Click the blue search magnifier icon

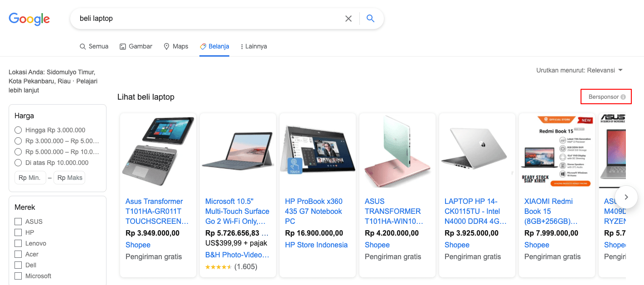point(371,19)
